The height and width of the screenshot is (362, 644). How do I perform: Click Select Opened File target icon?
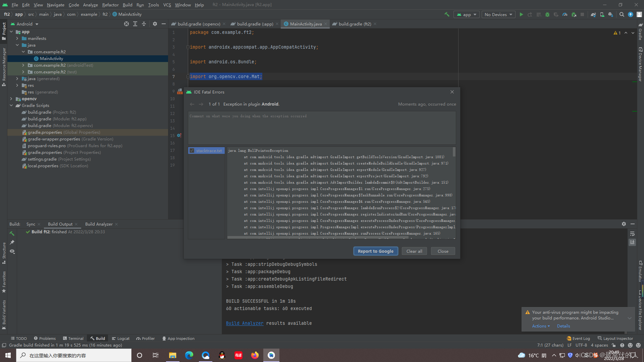click(126, 24)
